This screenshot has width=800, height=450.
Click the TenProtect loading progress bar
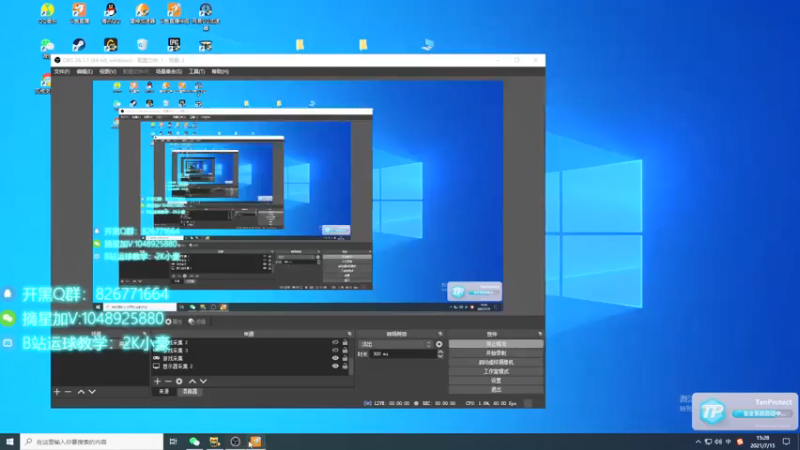click(x=762, y=413)
